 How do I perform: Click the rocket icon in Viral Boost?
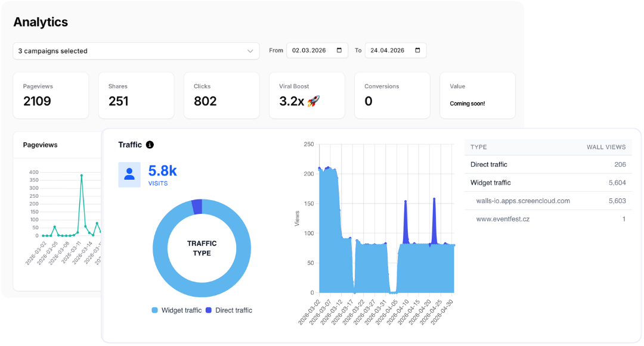[314, 101]
